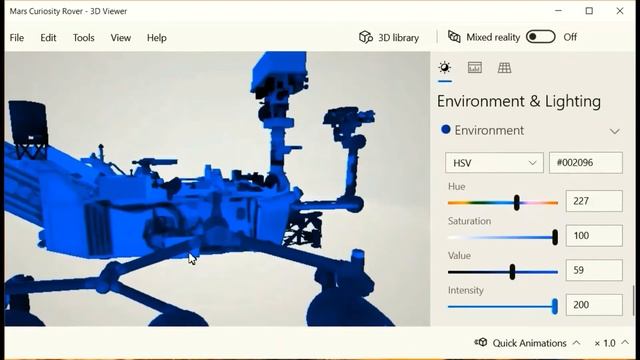This screenshot has width=640, height=360.
Task: Click the Quick Animations label
Action: [529, 343]
